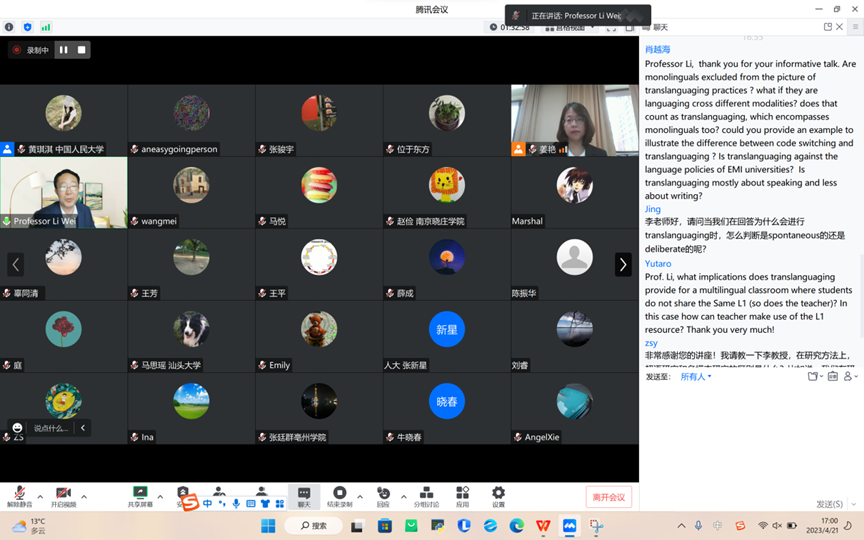
Task: Select 姜艳's video tile
Action: click(x=575, y=120)
